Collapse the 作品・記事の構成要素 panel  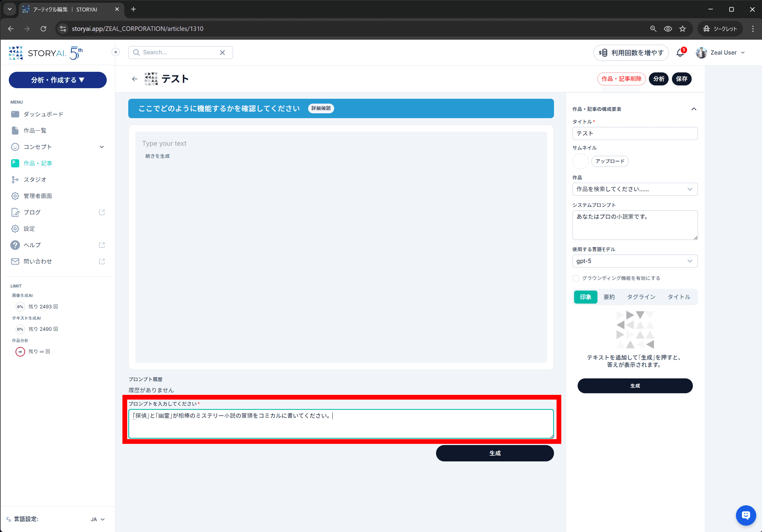(x=694, y=109)
